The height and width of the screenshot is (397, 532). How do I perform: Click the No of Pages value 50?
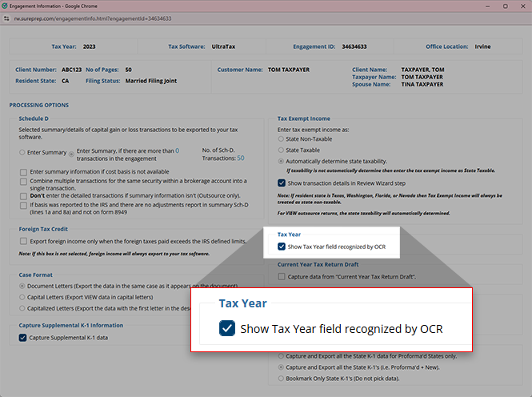(128, 70)
